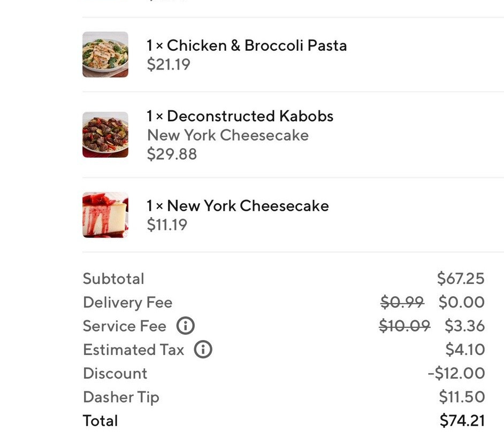Click the $29.88 kabobs price

172,155
